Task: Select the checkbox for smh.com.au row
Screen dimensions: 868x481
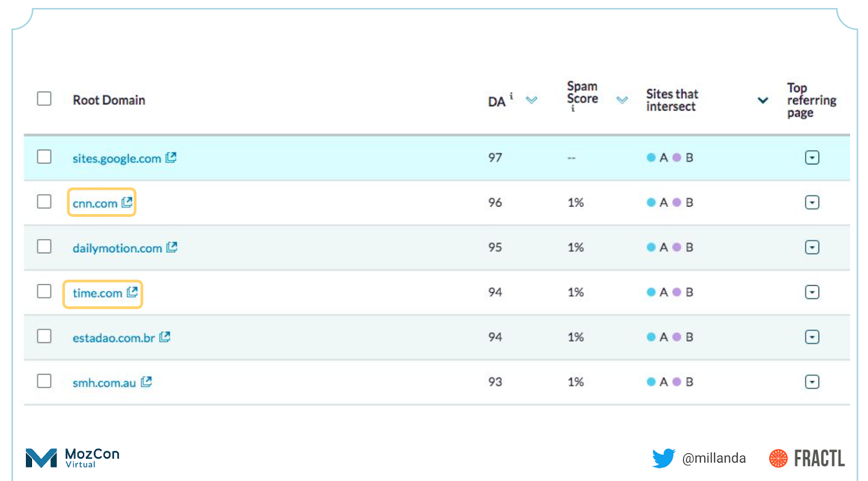Action: 44,381
